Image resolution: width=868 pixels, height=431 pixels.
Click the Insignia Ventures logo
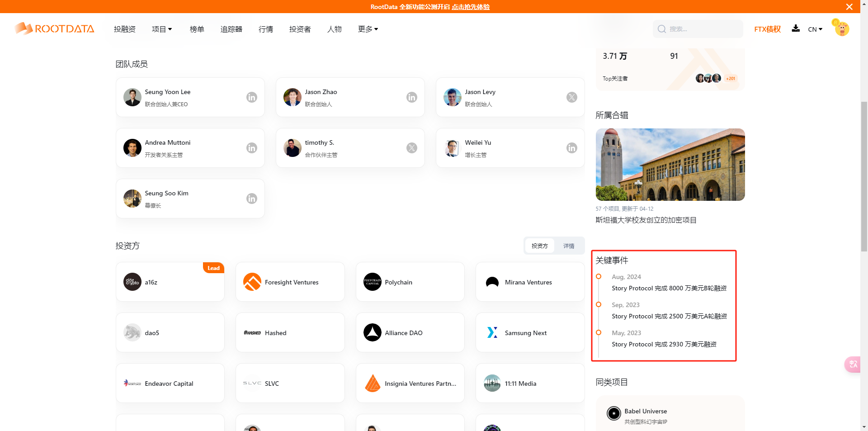click(x=373, y=383)
